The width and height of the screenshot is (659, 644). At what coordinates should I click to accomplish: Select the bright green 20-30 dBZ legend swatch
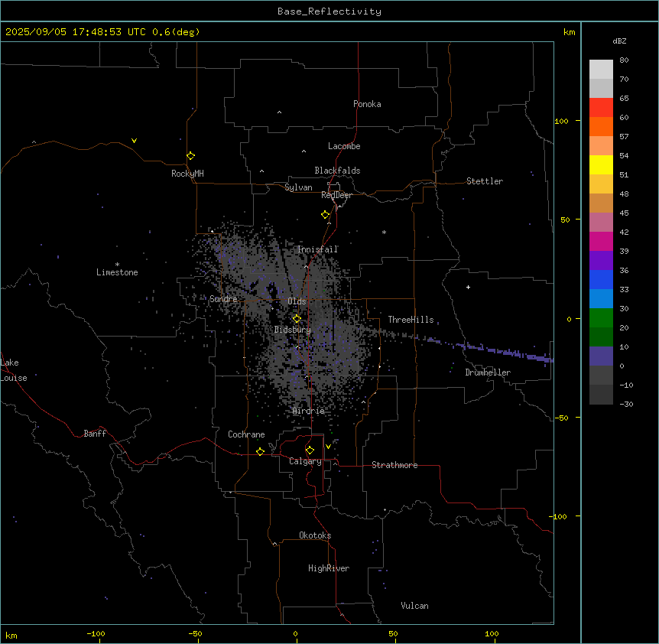click(x=601, y=318)
